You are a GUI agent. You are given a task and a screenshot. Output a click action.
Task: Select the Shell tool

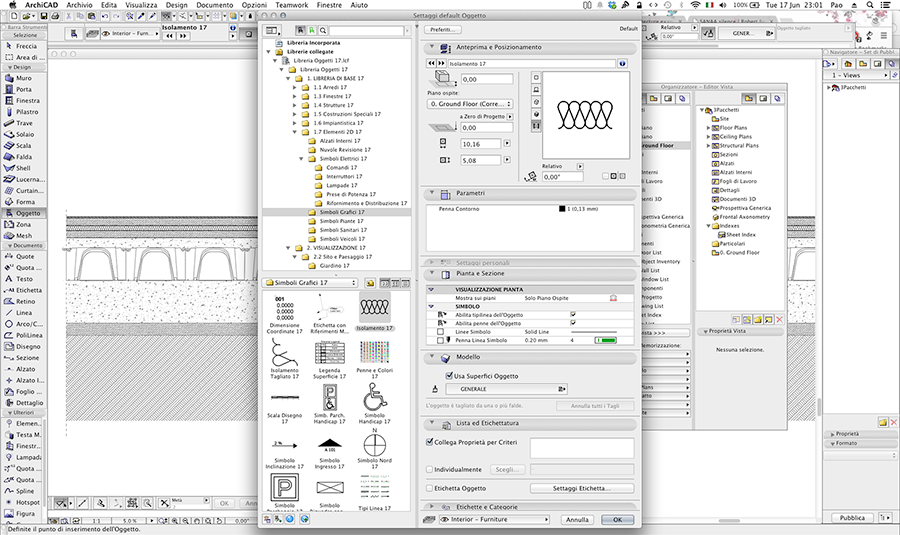(x=24, y=168)
